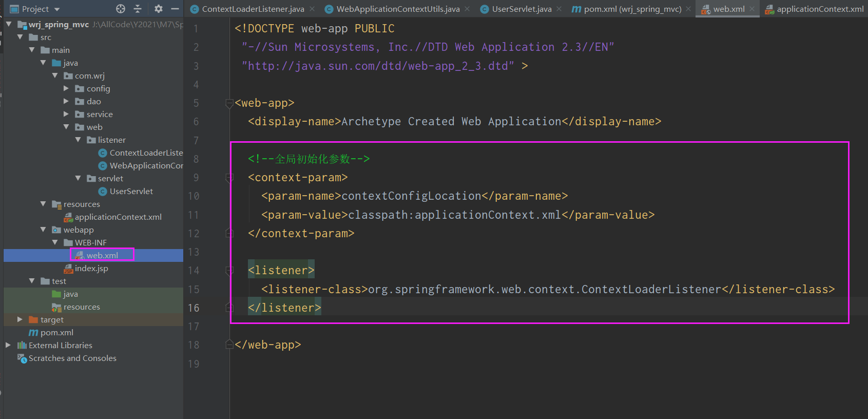The image size is (868, 419).
Task: Toggle code fold marker at web-app opening tag
Action: click(229, 103)
